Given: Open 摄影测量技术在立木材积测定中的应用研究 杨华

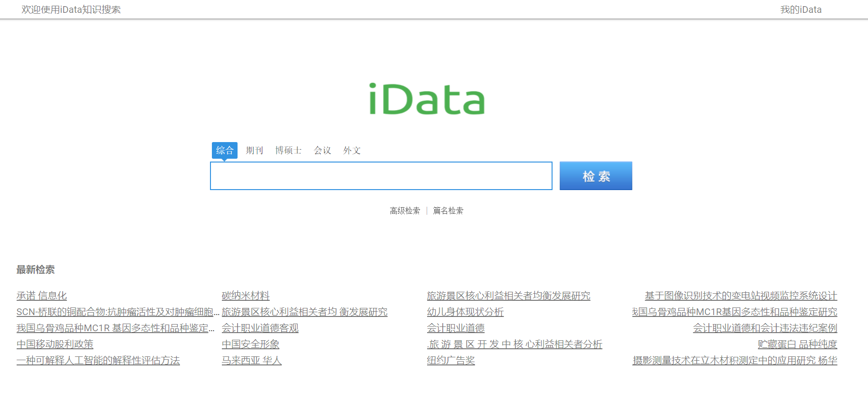Looking at the screenshot, I should pyautogui.click(x=735, y=360).
